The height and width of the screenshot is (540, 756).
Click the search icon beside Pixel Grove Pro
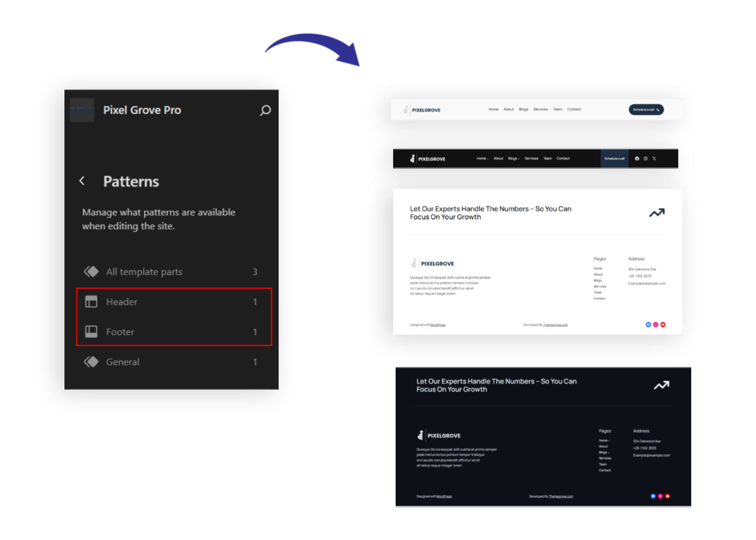(x=265, y=110)
